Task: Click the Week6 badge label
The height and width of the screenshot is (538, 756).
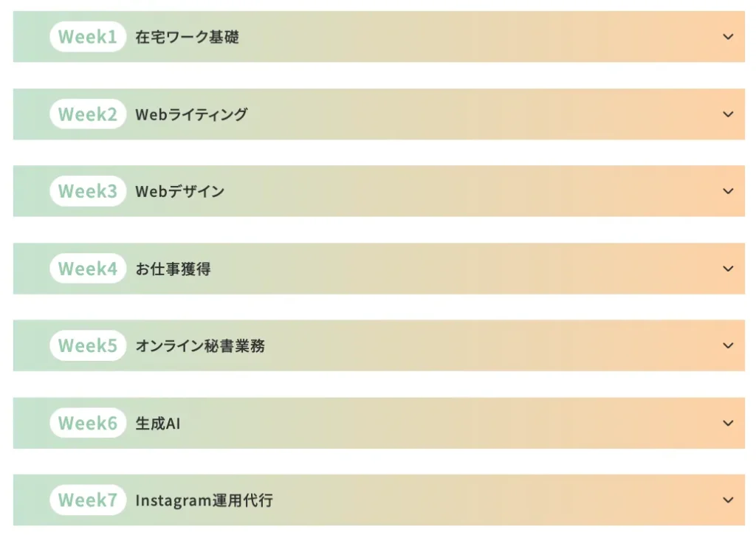Action: 88,424
